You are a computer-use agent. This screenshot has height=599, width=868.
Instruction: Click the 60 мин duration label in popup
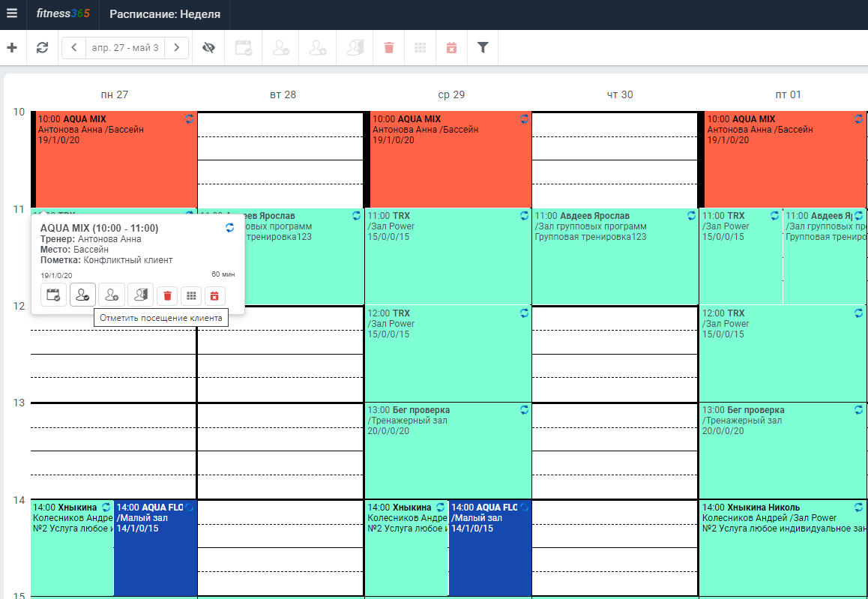pos(223,274)
